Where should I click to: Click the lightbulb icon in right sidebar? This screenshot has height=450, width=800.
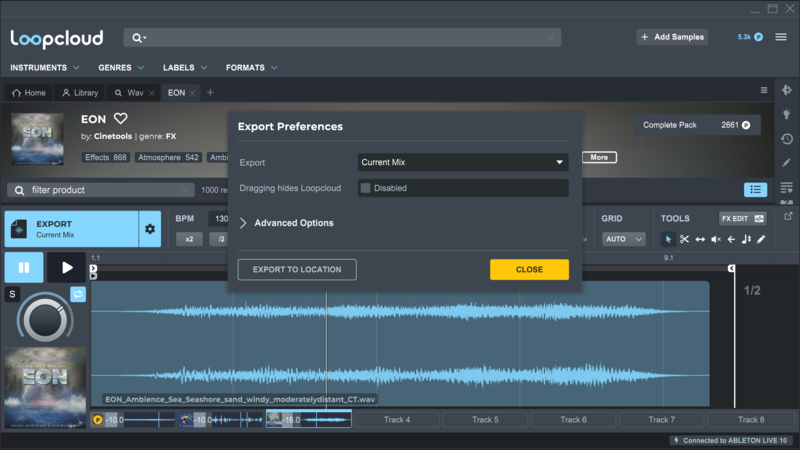787,115
